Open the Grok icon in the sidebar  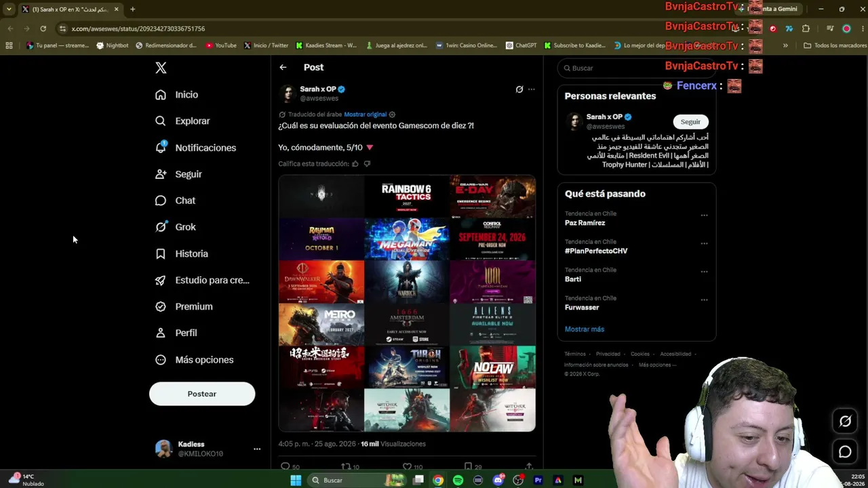coord(161,227)
